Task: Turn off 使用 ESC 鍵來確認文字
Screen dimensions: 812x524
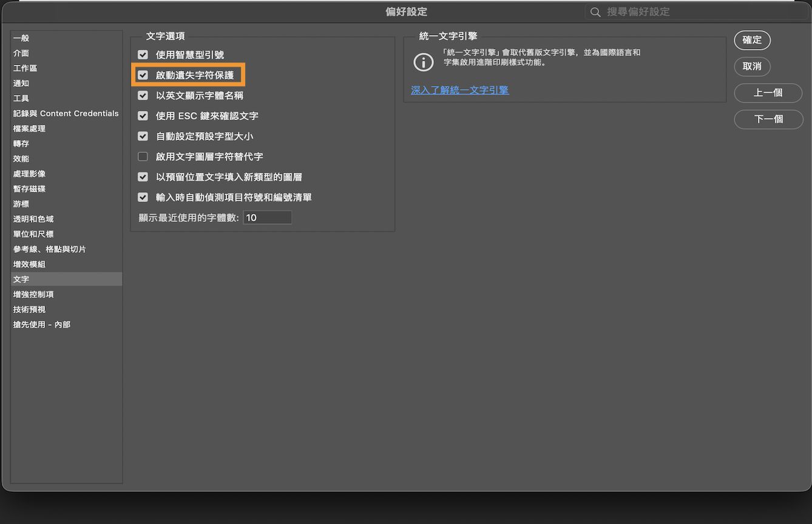Action: click(x=143, y=116)
